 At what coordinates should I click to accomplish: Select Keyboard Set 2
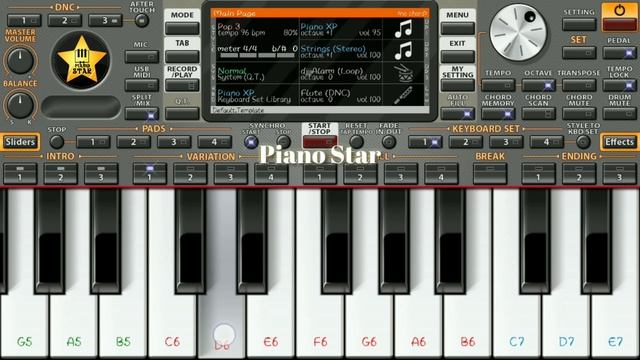[465, 142]
